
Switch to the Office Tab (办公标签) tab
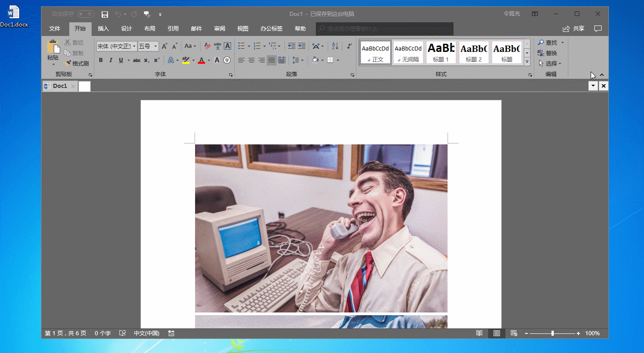[x=272, y=29]
